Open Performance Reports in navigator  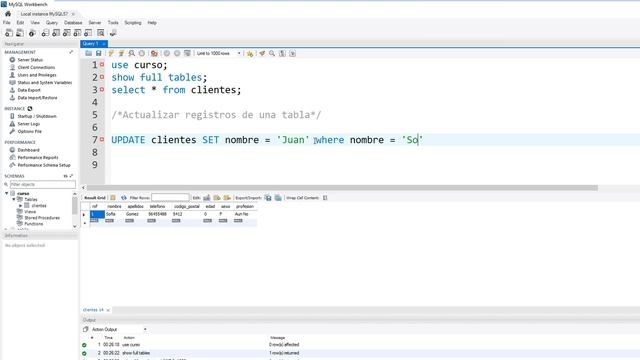pos(38,158)
